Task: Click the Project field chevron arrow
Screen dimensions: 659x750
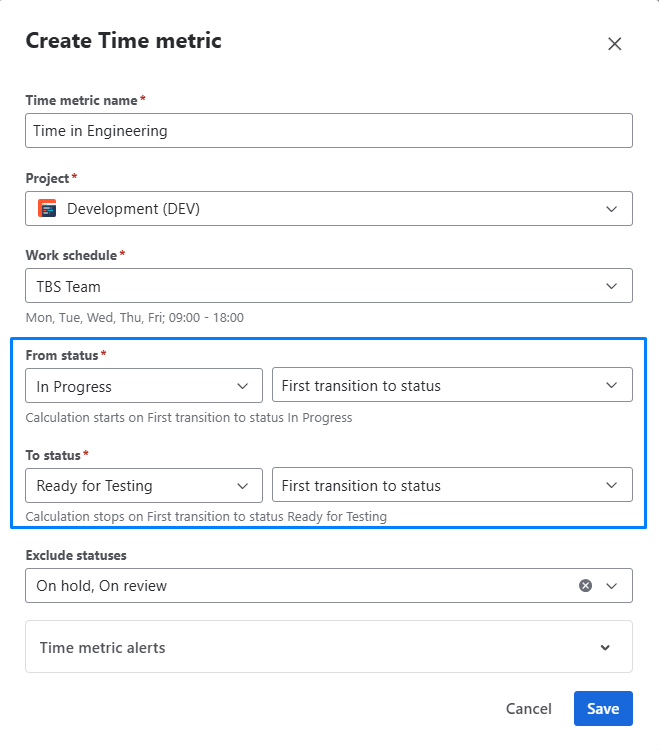Action: (612, 209)
